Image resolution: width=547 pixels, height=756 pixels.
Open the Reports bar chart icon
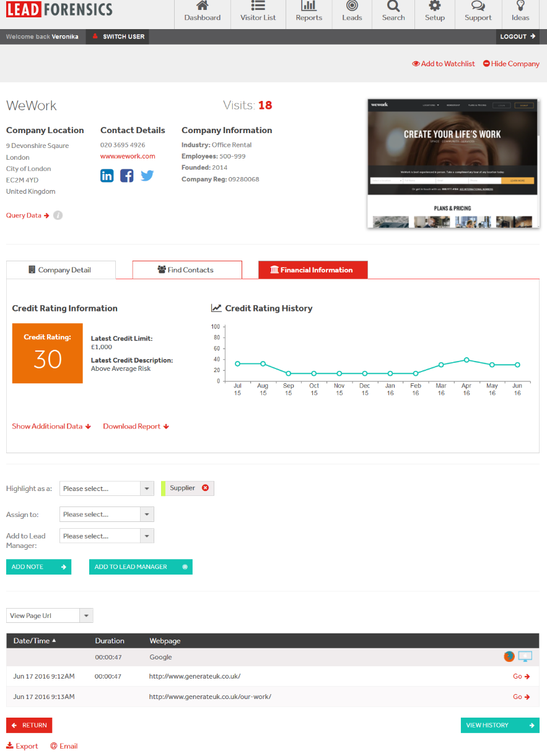(309, 6)
